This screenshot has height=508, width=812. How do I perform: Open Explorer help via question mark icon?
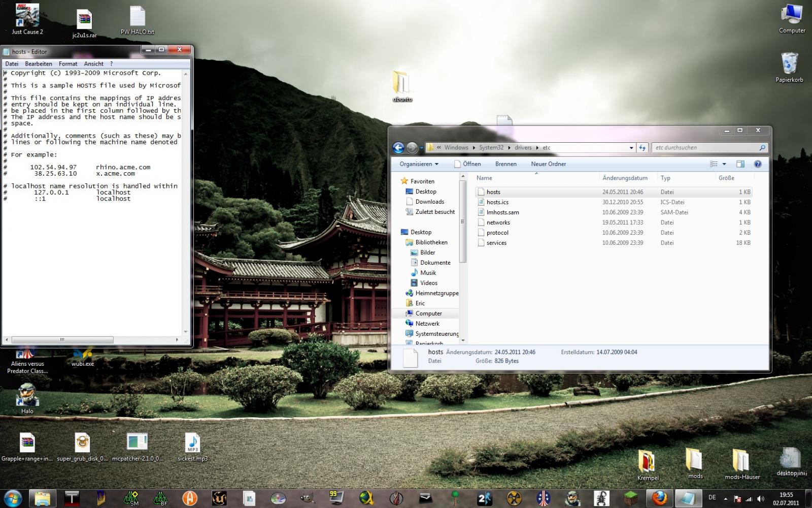point(758,164)
